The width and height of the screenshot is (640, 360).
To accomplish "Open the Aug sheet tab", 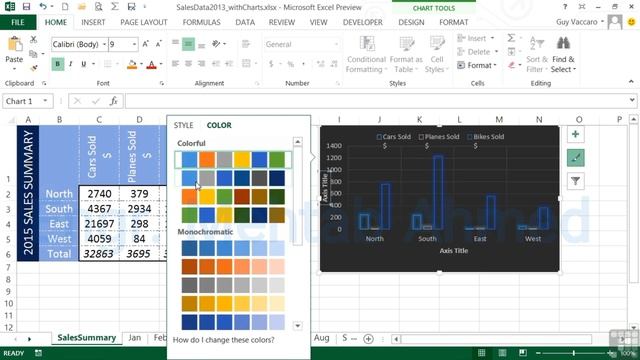I will coord(321,338).
